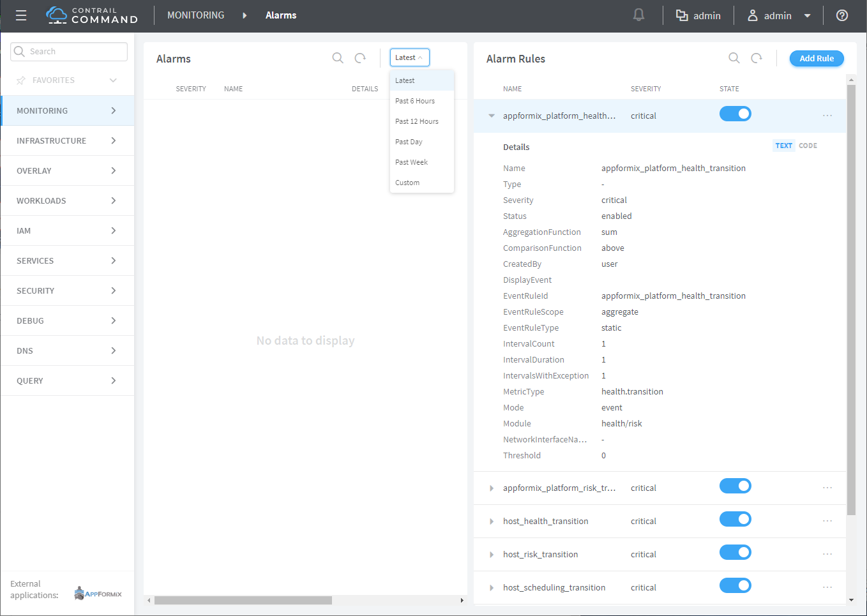Screen dimensions: 867x616
Task: Open the SERVICES sidebar section
Action: 67,260
